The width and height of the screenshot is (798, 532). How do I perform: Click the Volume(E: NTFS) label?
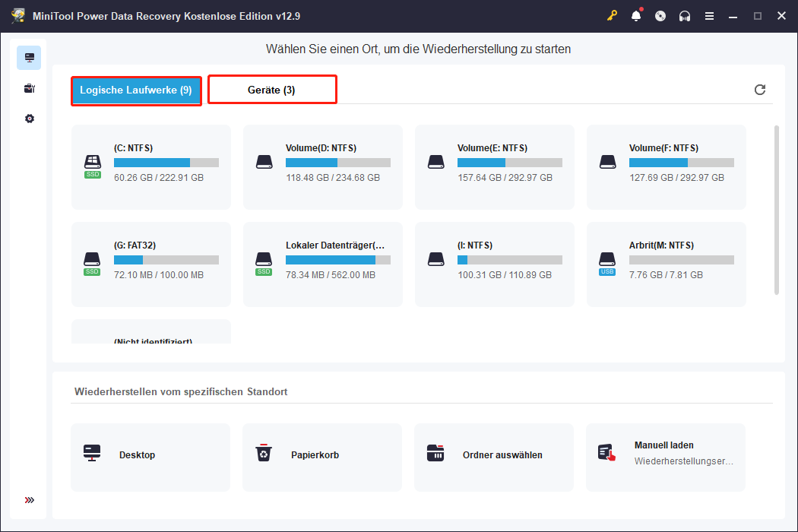coord(492,148)
